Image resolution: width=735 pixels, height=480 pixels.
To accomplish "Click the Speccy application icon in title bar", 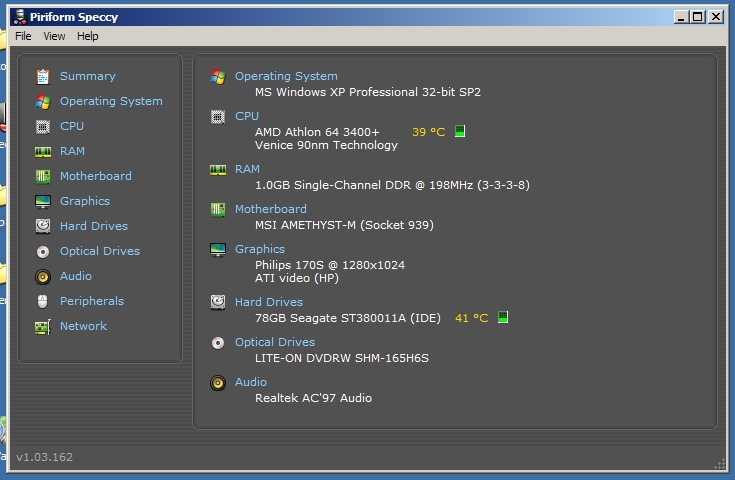I will click(20, 17).
